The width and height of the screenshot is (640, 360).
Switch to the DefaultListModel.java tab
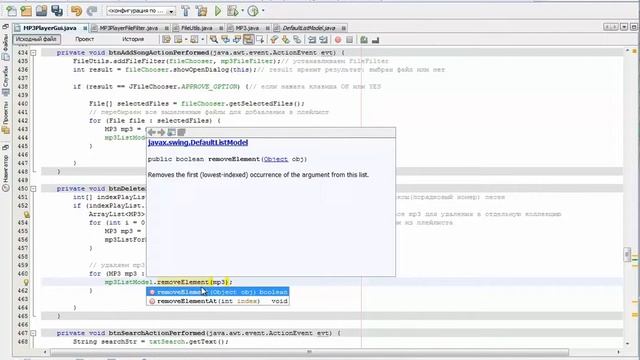[309, 28]
